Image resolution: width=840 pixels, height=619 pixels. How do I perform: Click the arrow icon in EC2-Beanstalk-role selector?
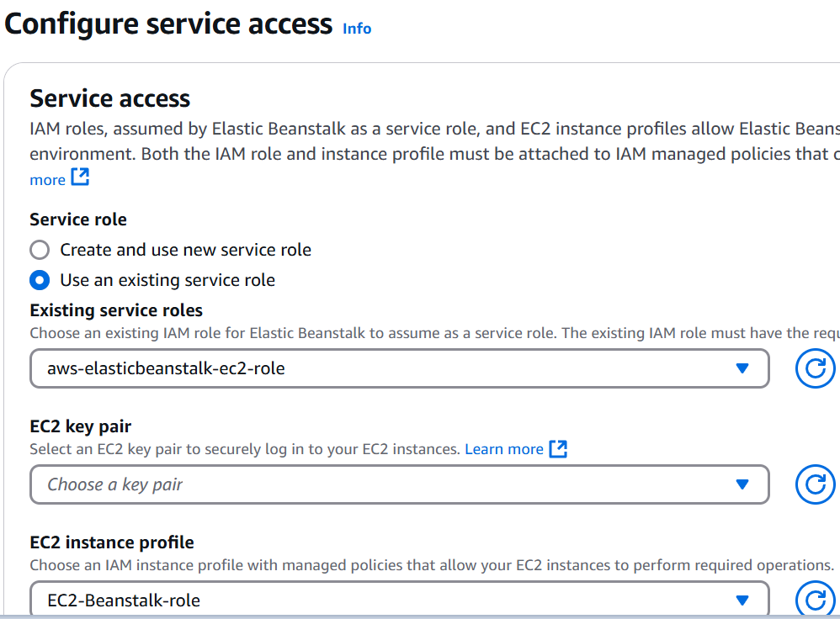pyautogui.click(x=742, y=600)
